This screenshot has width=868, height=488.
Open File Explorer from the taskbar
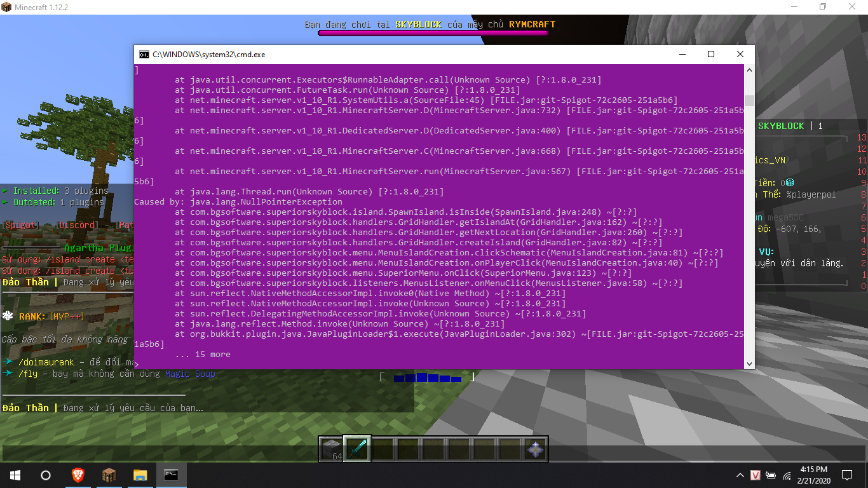pyautogui.click(x=140, y=475)
